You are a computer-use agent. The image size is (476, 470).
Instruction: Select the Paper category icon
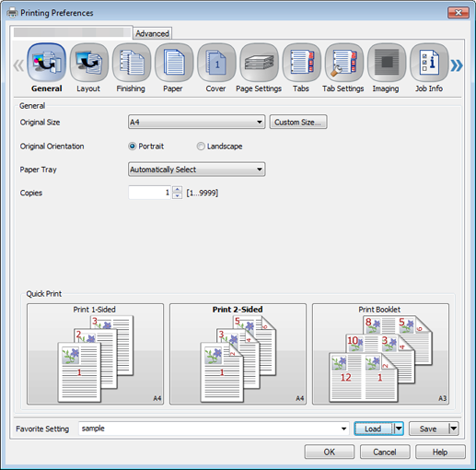coord(174,63)
